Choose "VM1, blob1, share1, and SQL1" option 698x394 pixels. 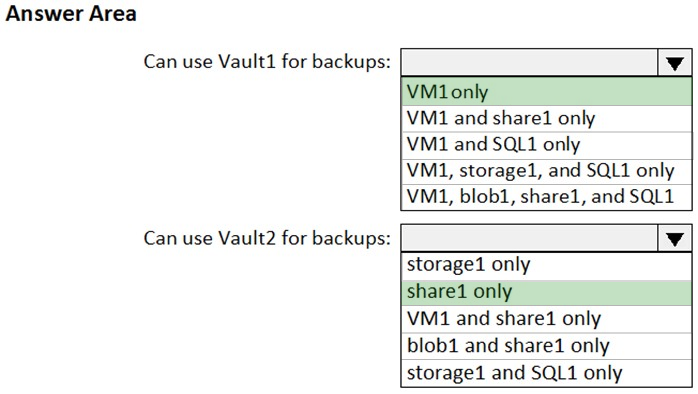coord(547,197)
